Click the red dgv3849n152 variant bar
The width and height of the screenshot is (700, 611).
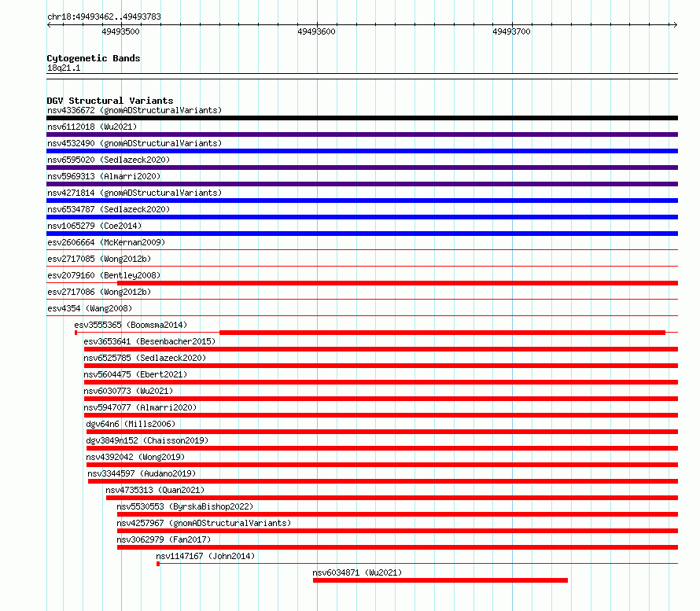tap(382, 448)
